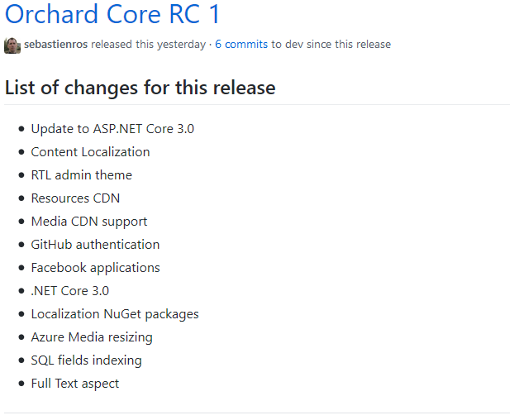Image resolution: width=519 pixels, height=420 pixels.
Task: Select 'Localization NuGet packages' item
Action: click(115, 314)
